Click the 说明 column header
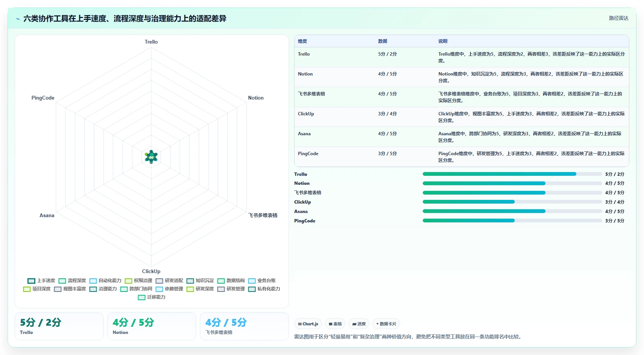The height and width of the screenshot is (355, 644). [x=443, y=41]
